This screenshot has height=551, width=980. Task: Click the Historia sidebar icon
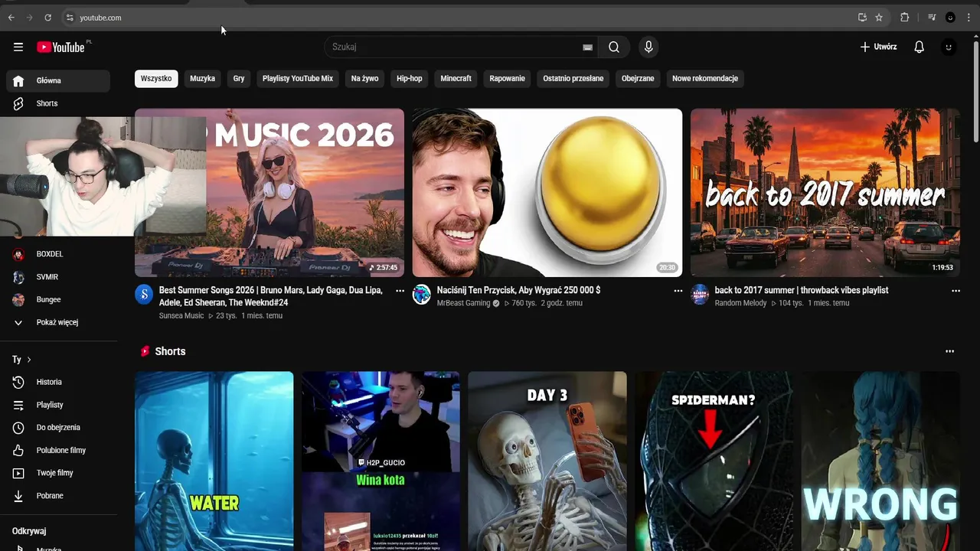18,382
